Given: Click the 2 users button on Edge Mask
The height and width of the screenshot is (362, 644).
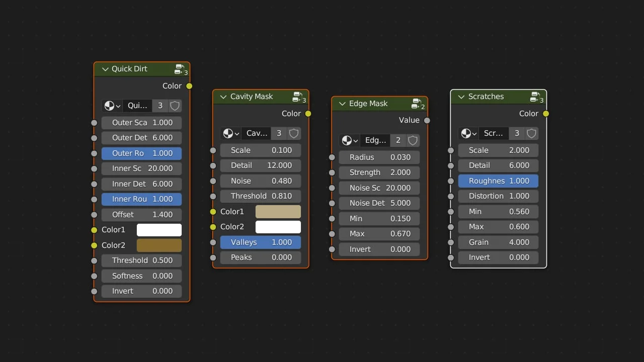Looking at the screenshot, I should click(398, 140).
